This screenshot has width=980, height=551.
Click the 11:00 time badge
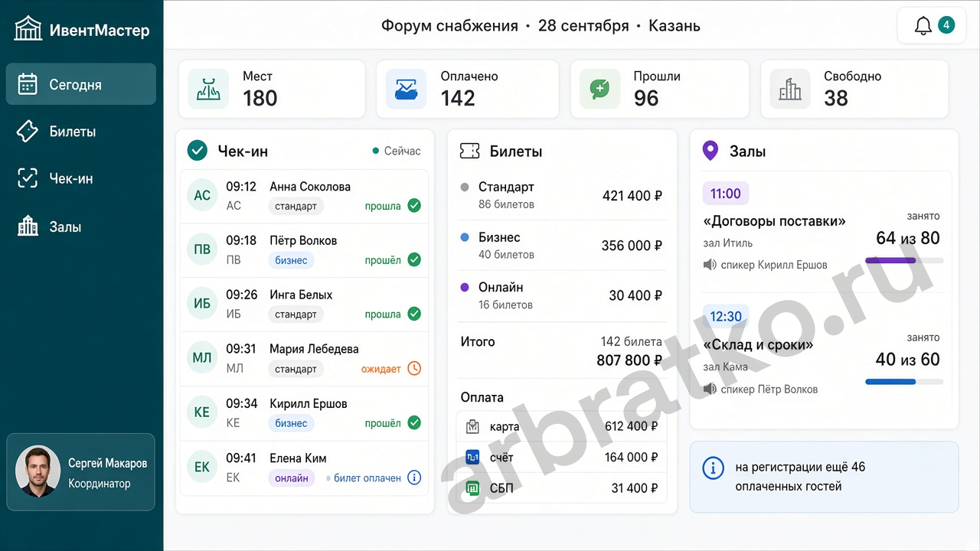click(726, 194)
